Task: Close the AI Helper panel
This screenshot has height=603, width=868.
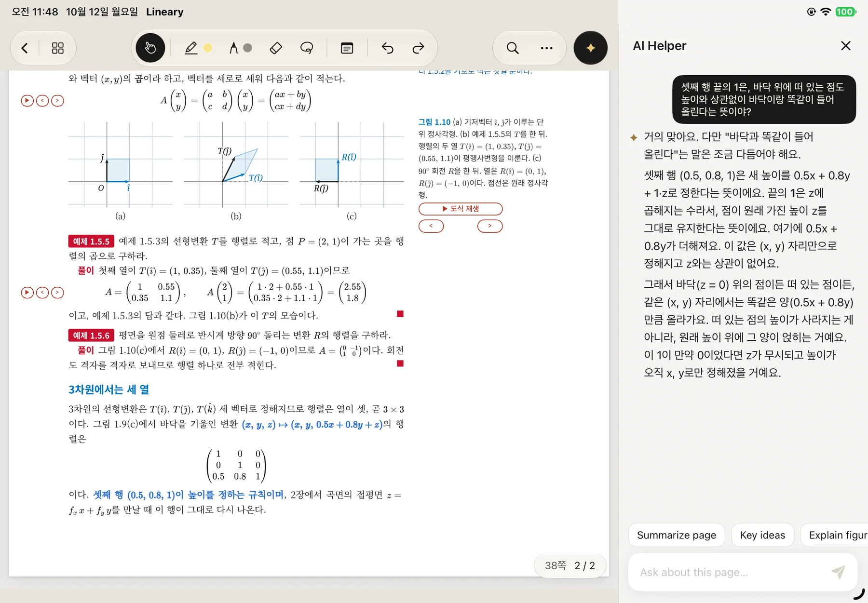Action: 845,46
